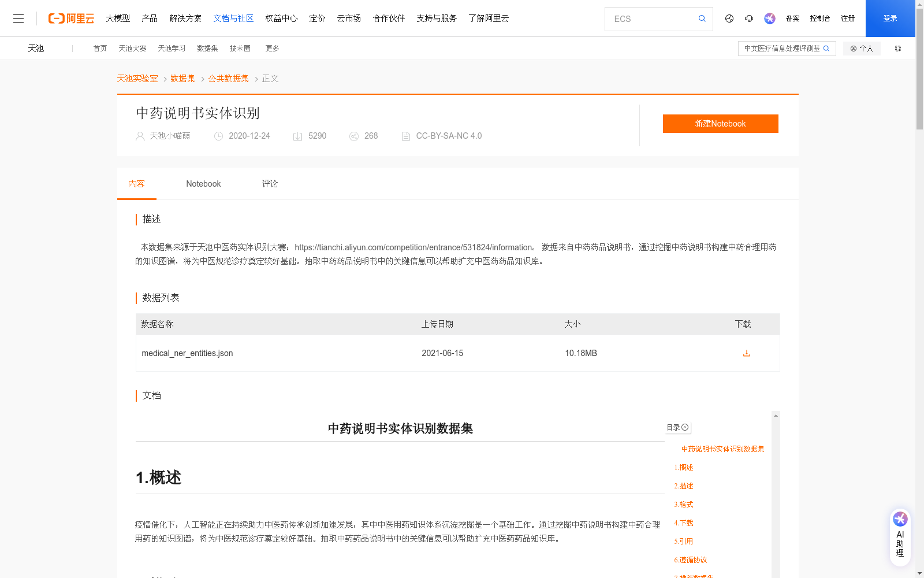Screen dimensions: 924x578
Task: Jump to 6.遵循协议 in table of contents
Action: click(691, 560)
